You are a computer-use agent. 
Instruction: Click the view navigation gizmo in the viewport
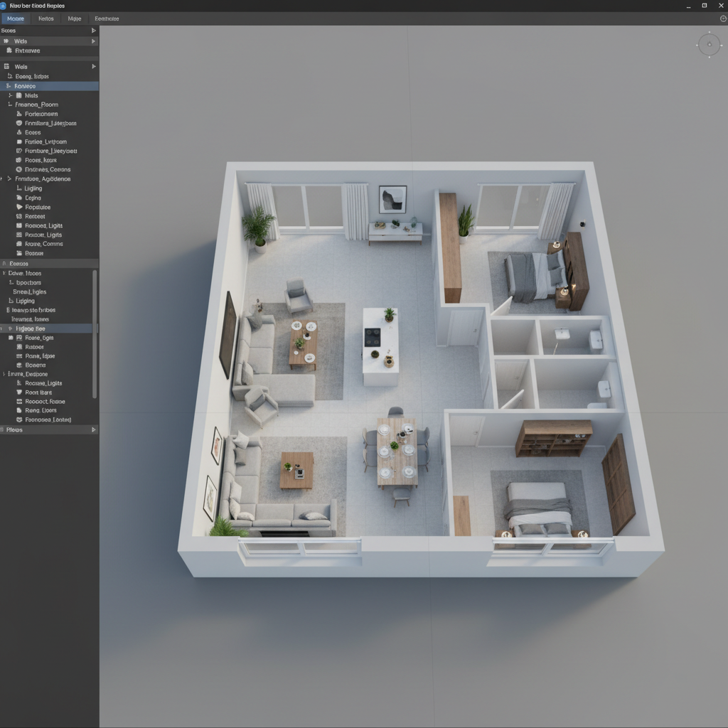coord(709,45)
